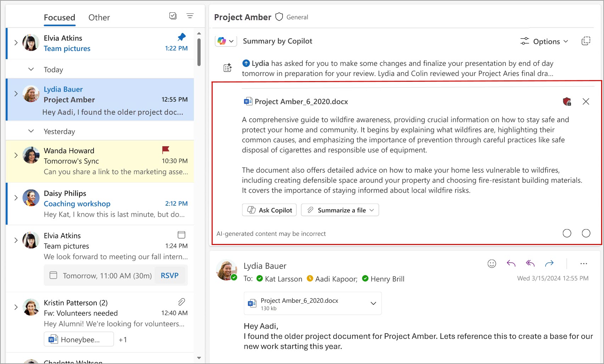The height and width of the screenshot is (364, 604).
Task: Unpin Elvia Atkins' Team pictures email
Action: (181, 37)
